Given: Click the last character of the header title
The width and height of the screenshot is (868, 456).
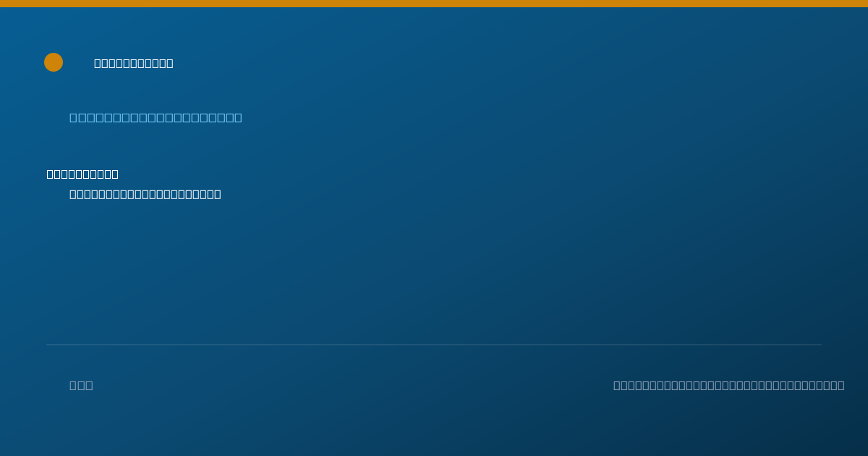Looking at the screenshot, I should pyautogui.click(x=170, y=63).
